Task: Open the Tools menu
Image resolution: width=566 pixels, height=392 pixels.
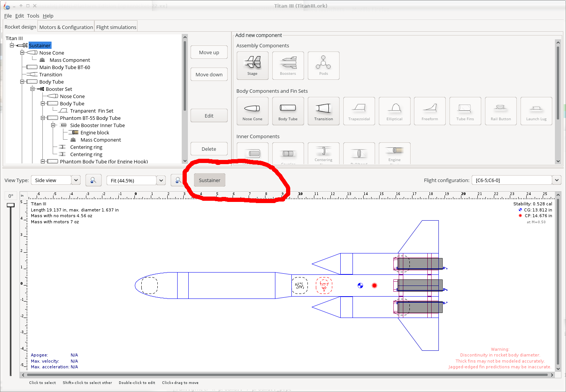Action: click(x=33, y=16)
